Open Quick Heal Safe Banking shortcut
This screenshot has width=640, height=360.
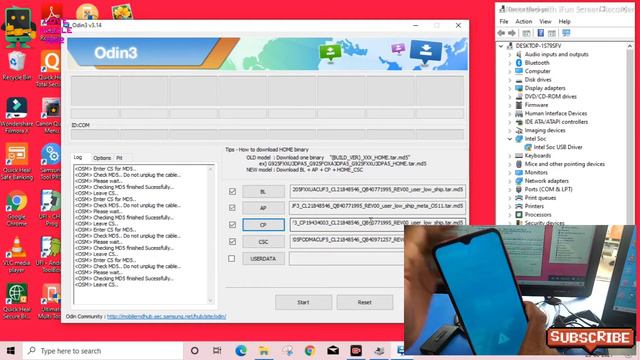[x=16, y=162]
